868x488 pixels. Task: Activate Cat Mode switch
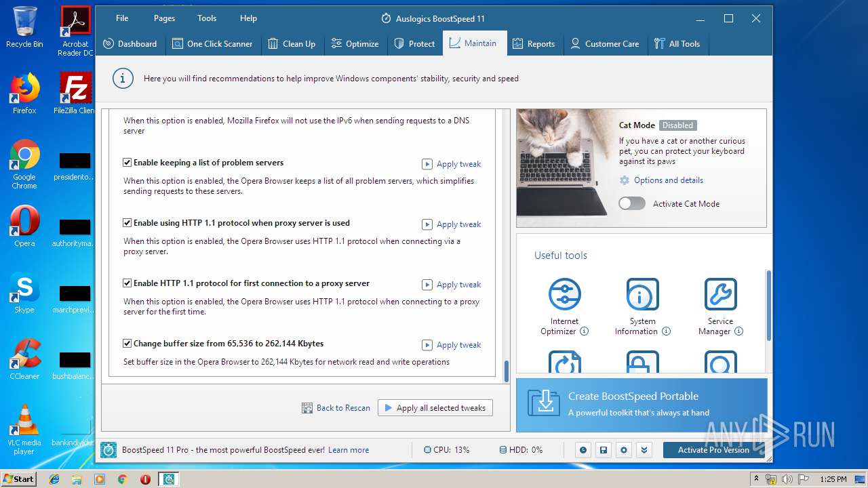click(x=632, y=203)
